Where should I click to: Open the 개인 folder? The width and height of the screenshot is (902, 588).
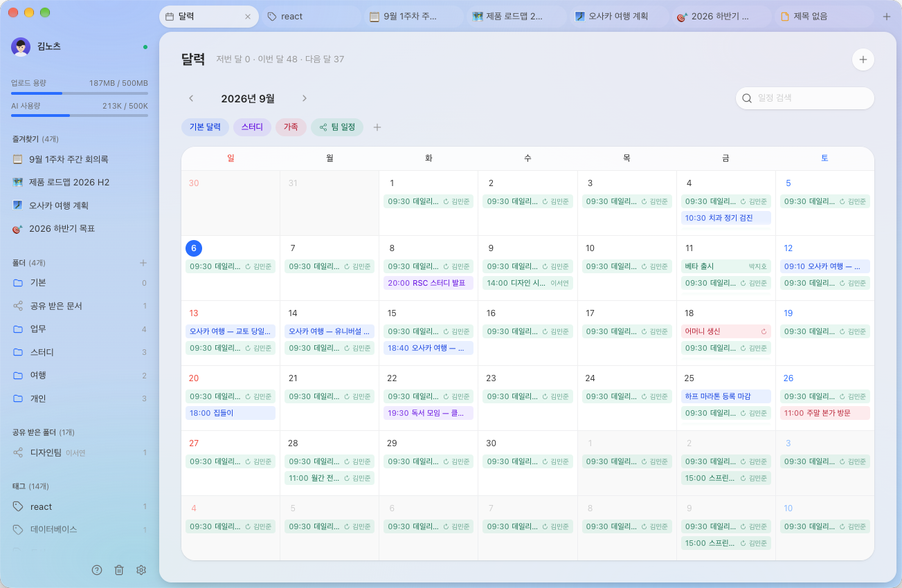80,398
